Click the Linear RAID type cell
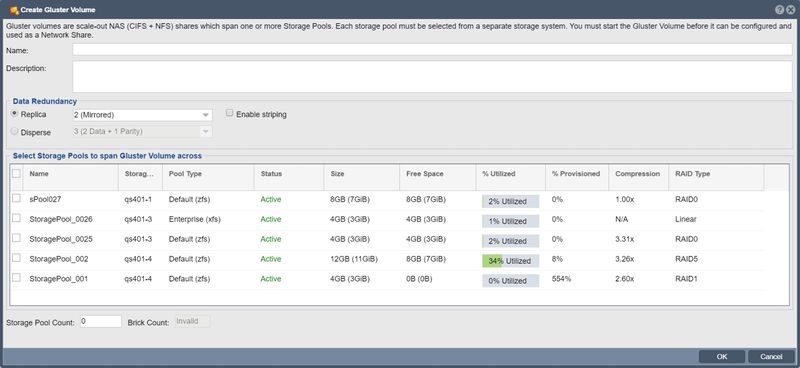Viewport: 800px width, 368px height. point(685,219)
